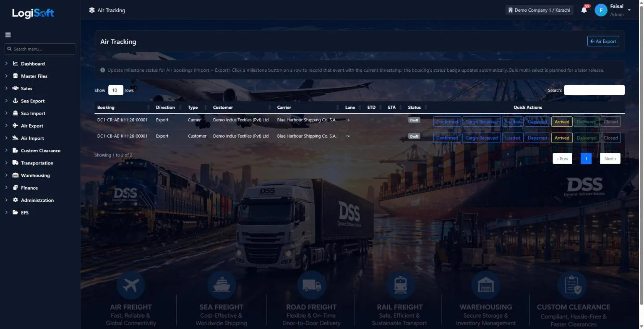Image resolution: width=644 pixels, height=329 pixels.
Task: Click the EFS folder icon
Action: tap(16, 212)
